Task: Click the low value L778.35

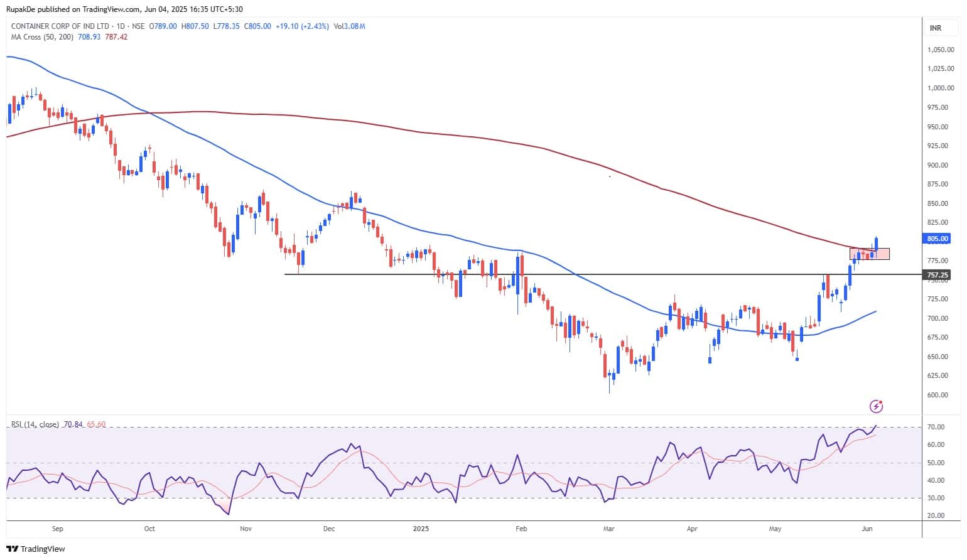Action: pyautogui.click(x=226, y=26)
